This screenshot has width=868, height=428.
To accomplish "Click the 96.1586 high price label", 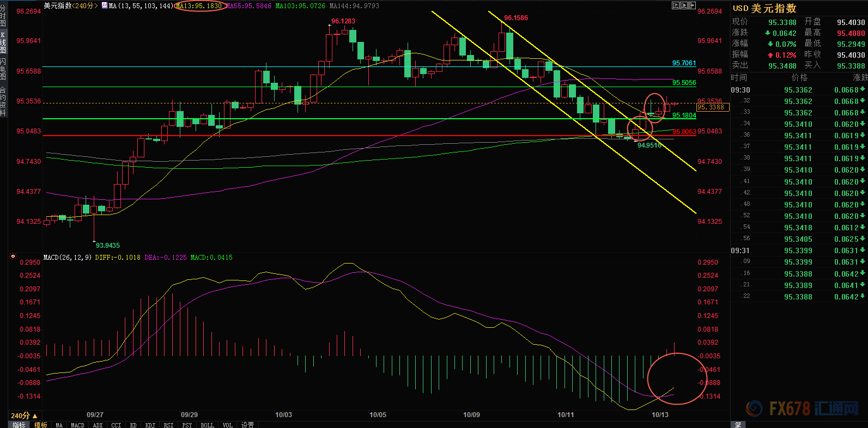I will coord(516,18).
